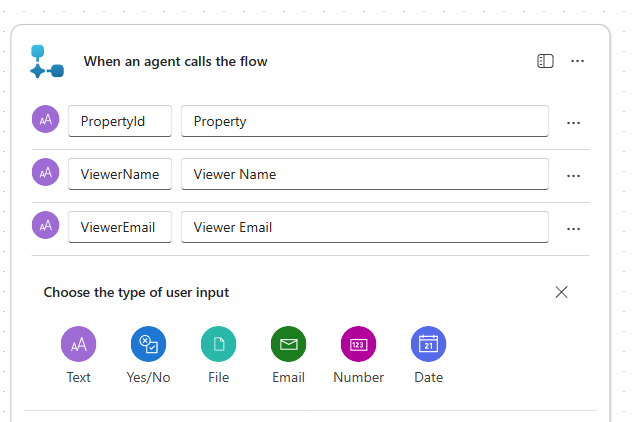The width and height of the screenshot is (635, 422).
Task: Edit the Viewer Email description field
Action: click(365, 227)
